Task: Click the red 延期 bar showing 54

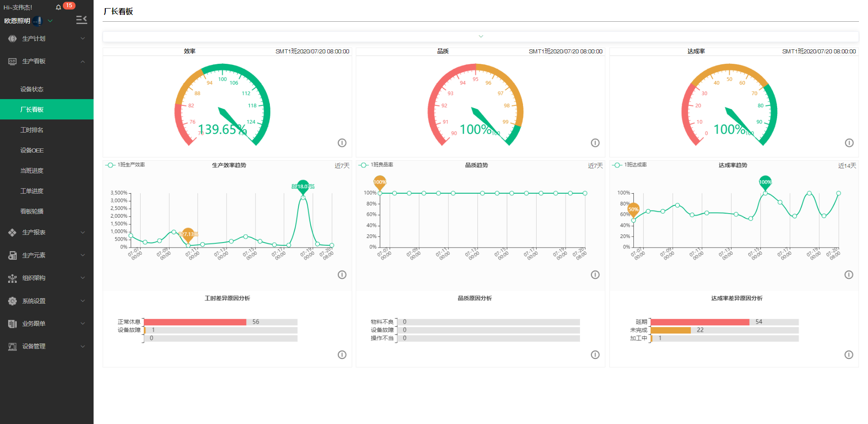Action: (699, 322)
